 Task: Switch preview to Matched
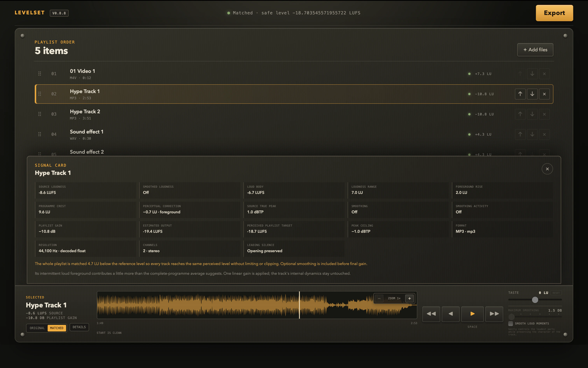pyautogui.click(x=57, y=328)
